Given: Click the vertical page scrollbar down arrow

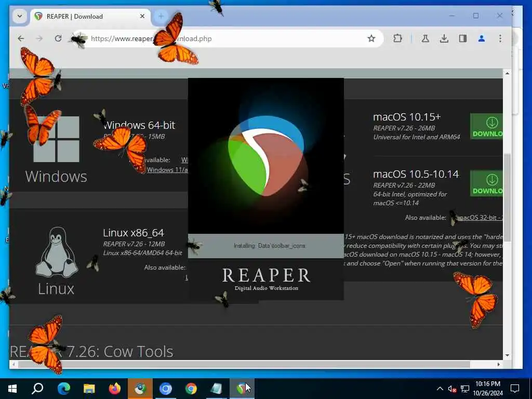Looking at the screenshot, I should click(507, 355).
